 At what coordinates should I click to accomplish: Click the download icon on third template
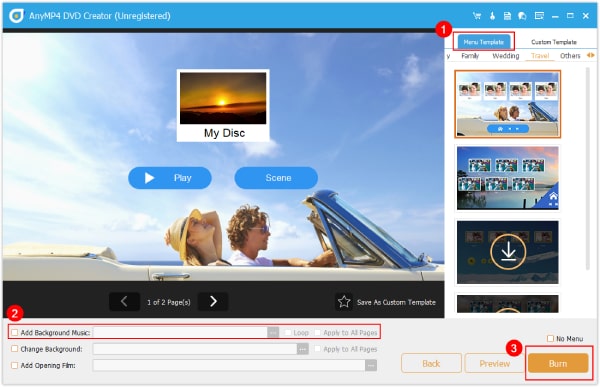pos(508,251)
